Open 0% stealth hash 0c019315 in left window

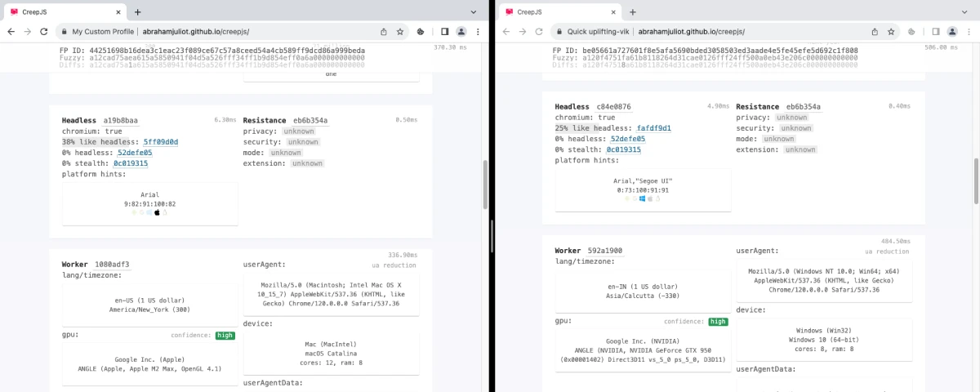[131, 163]
